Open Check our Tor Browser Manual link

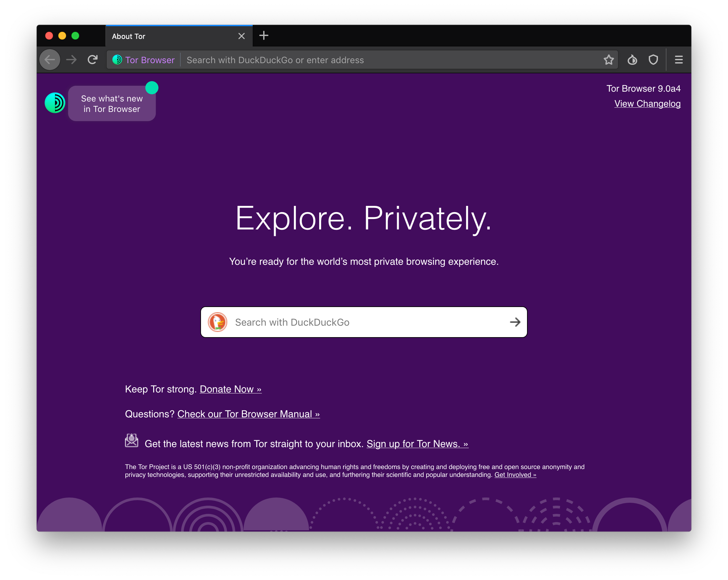pyautogui.click(x=248, y=414)
